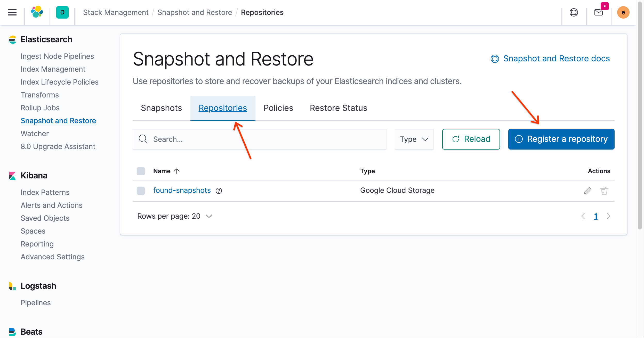Click the Reload button

[471, 139]
